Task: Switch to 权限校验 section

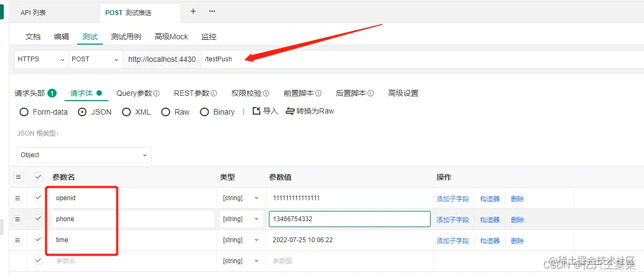Action: [246, 93]
